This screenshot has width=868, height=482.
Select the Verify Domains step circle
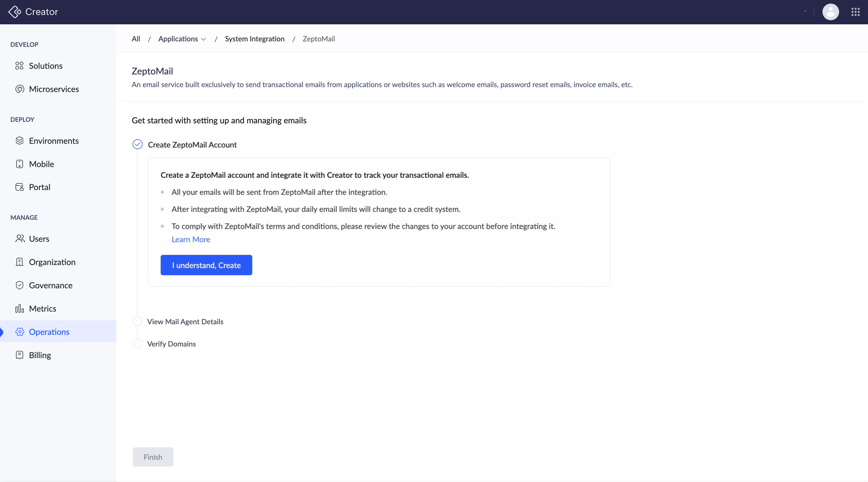137,343
